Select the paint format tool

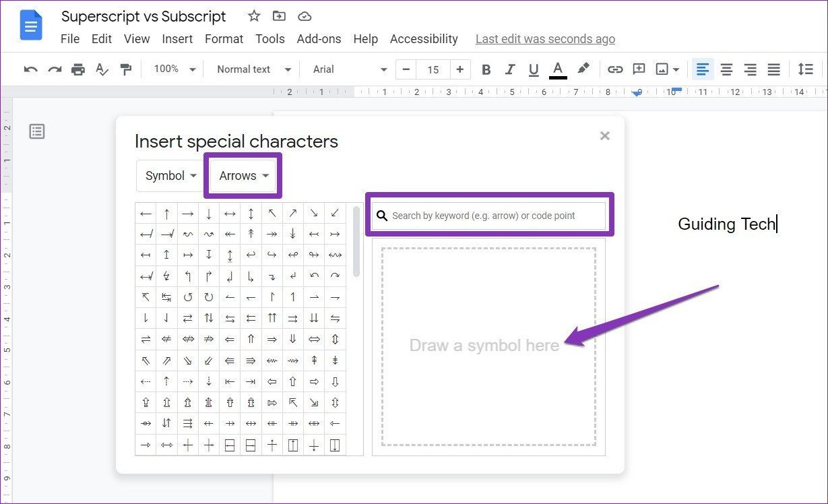point(125,69)
